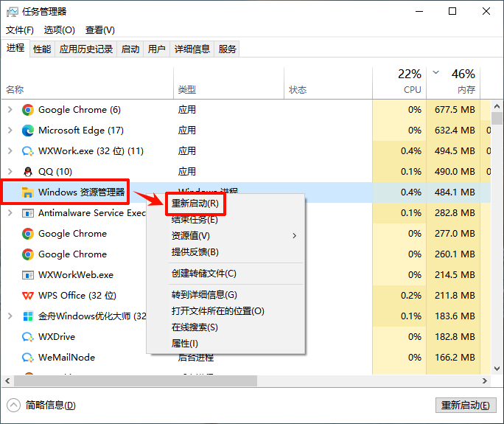Click the Task Manager title bar icon
The image size is (504, 424).
[13, 12]
